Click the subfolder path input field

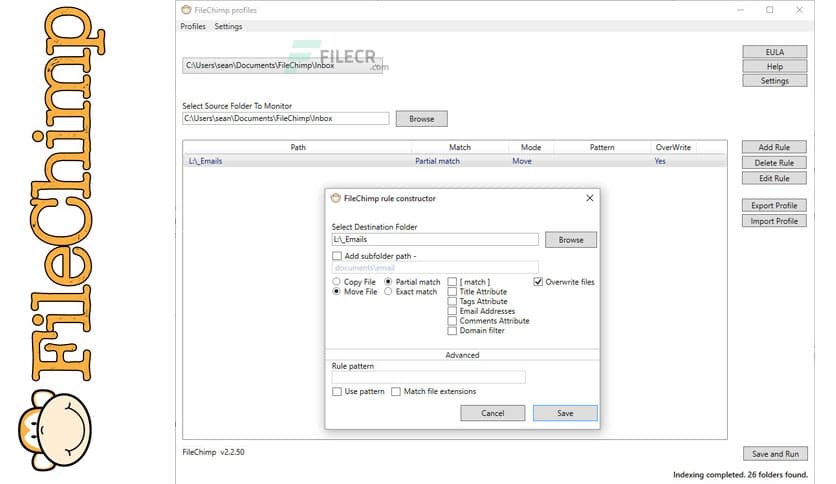click(435, 268)
